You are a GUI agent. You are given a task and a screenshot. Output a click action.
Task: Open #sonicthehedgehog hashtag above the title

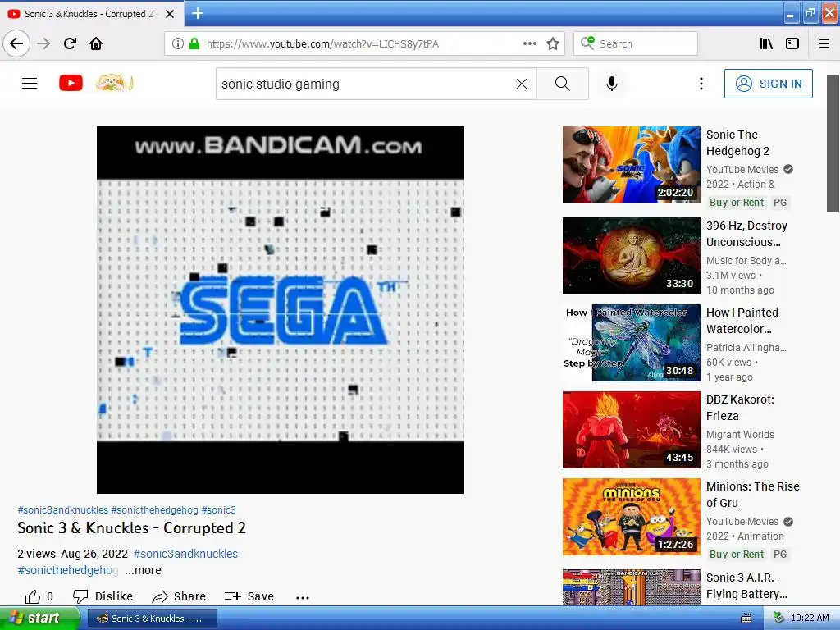154,510
